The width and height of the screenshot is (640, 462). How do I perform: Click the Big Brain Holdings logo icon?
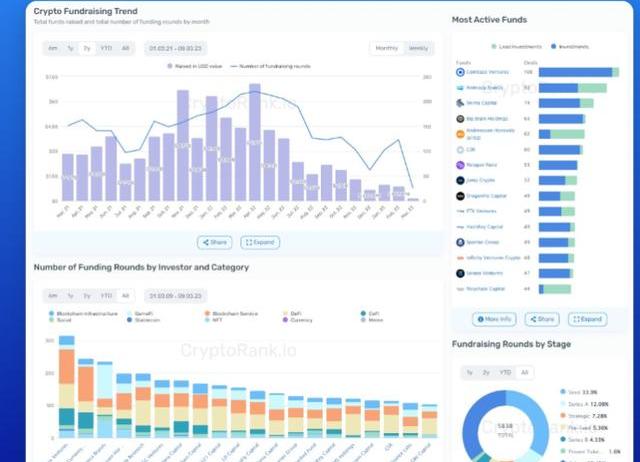click(460, 119)
